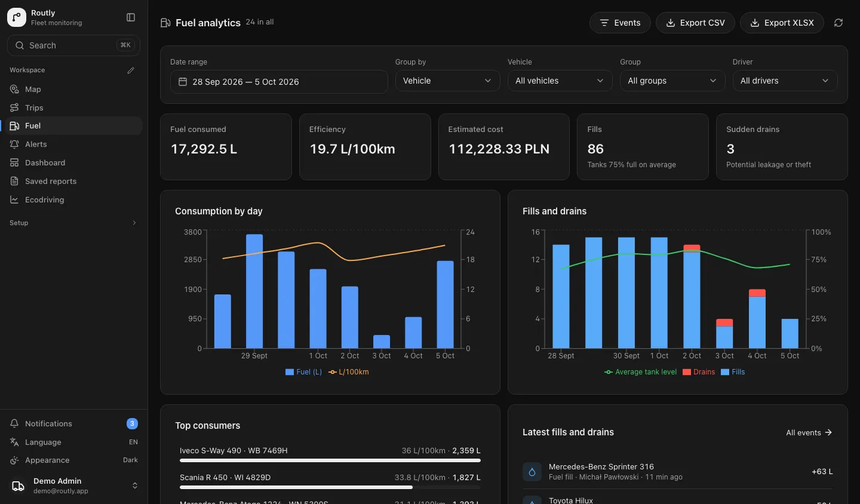Open Alerts page

click(x=73, y=144)
